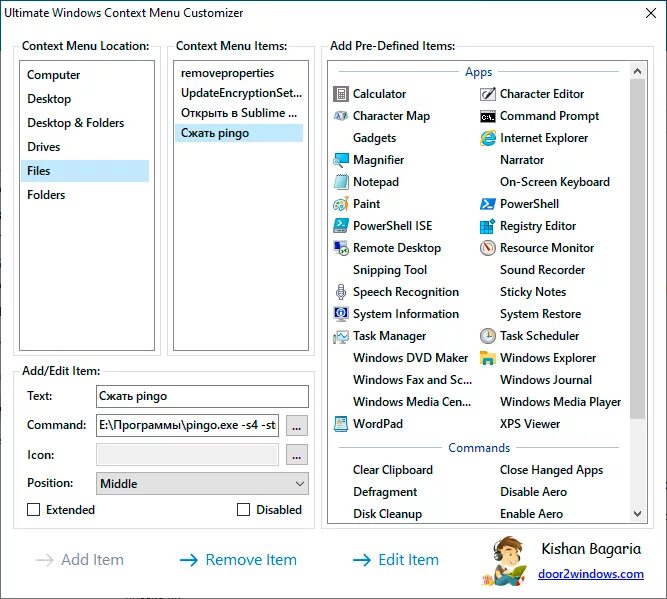Click the Internet Explorer icon
Viewport: 667px width, 599px height.
pos(487,138)
